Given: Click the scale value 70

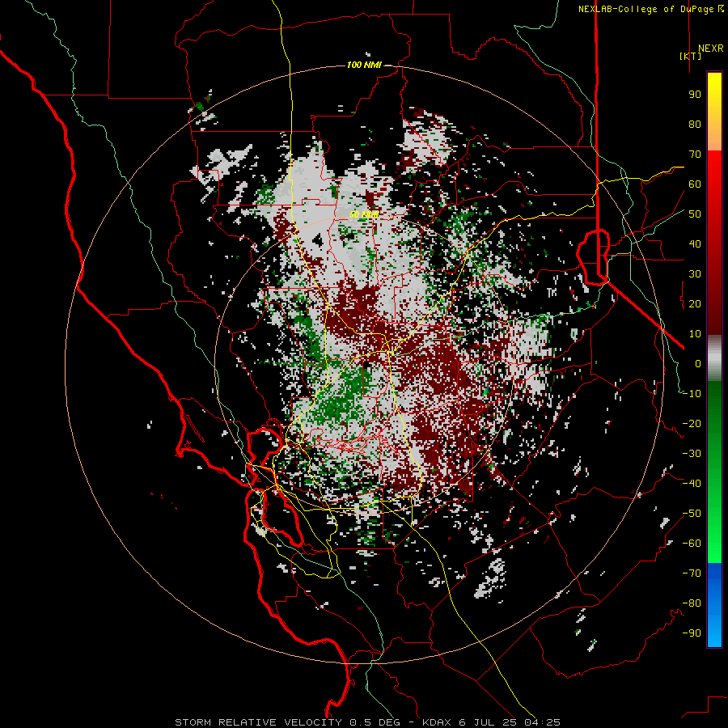Looking at the screenshot, I should coord(695,154).
